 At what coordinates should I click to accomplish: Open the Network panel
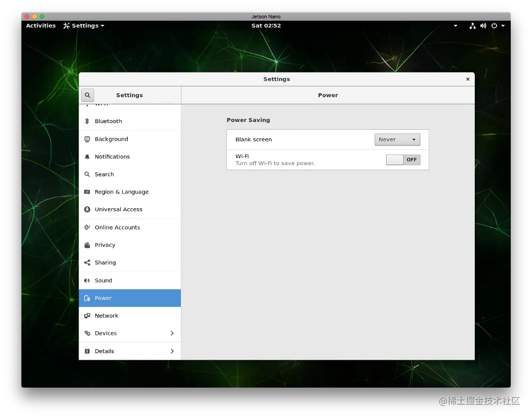[x=130, y=316]
